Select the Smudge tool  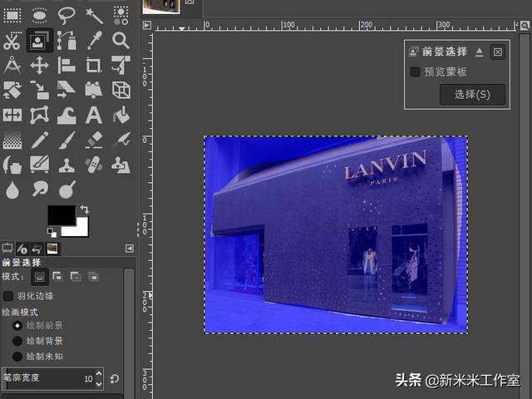coord(40,190)
